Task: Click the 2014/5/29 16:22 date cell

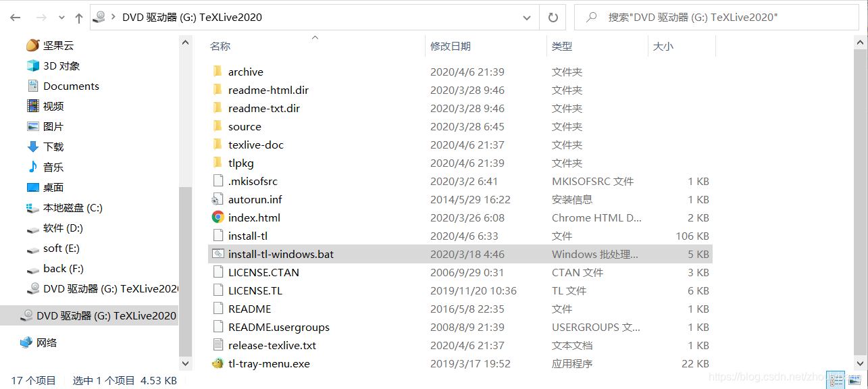Action: pos(470,199)
